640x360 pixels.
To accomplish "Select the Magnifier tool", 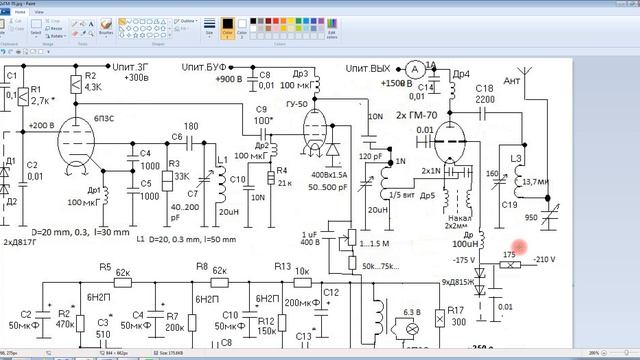I will [x=91, y=33].
